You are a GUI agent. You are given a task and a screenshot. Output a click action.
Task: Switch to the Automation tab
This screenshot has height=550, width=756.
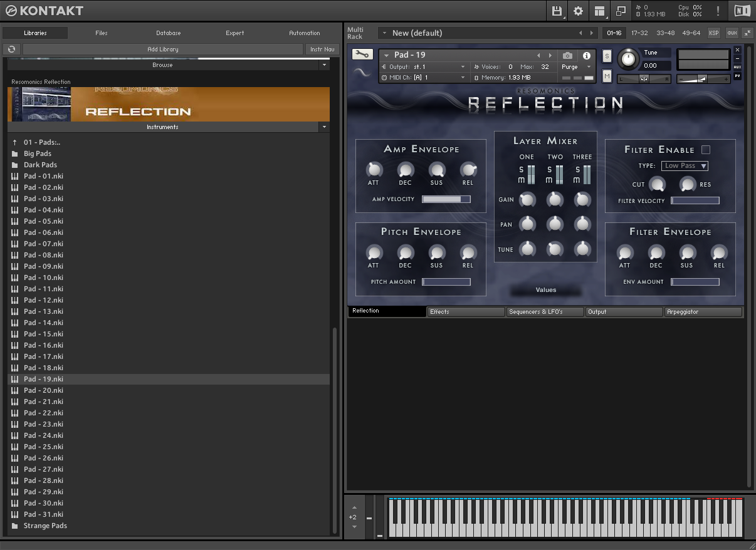click(x=305, y=33)
